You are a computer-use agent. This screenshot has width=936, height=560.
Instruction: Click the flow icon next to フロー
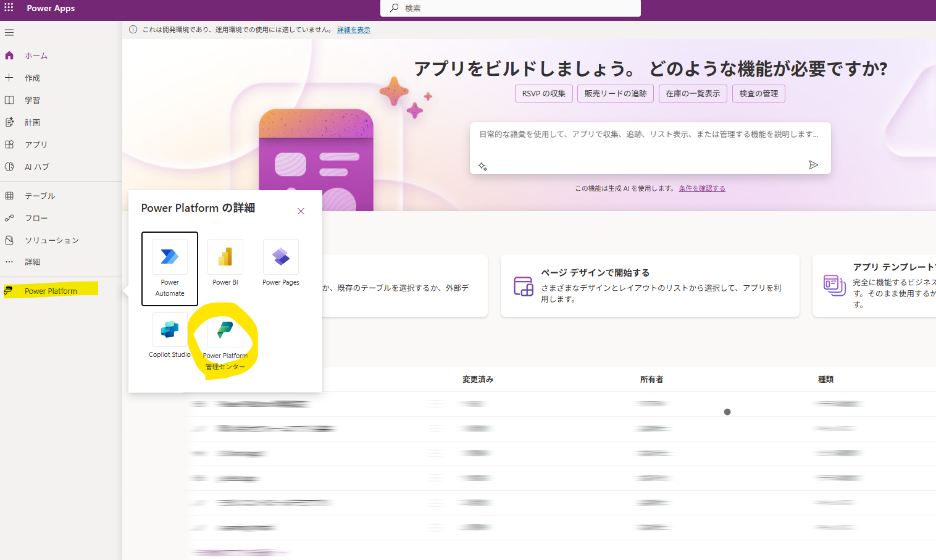click(x=9, y=218)
